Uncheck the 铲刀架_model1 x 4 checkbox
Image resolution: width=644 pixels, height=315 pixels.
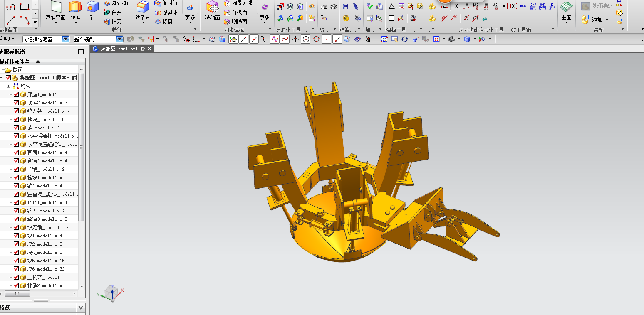click(16, 111)
